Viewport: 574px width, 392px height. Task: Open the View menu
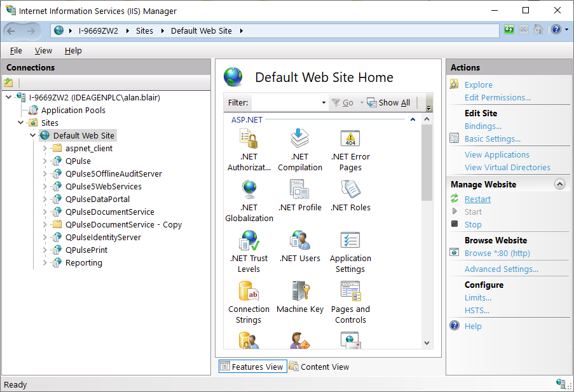[43, 51]
